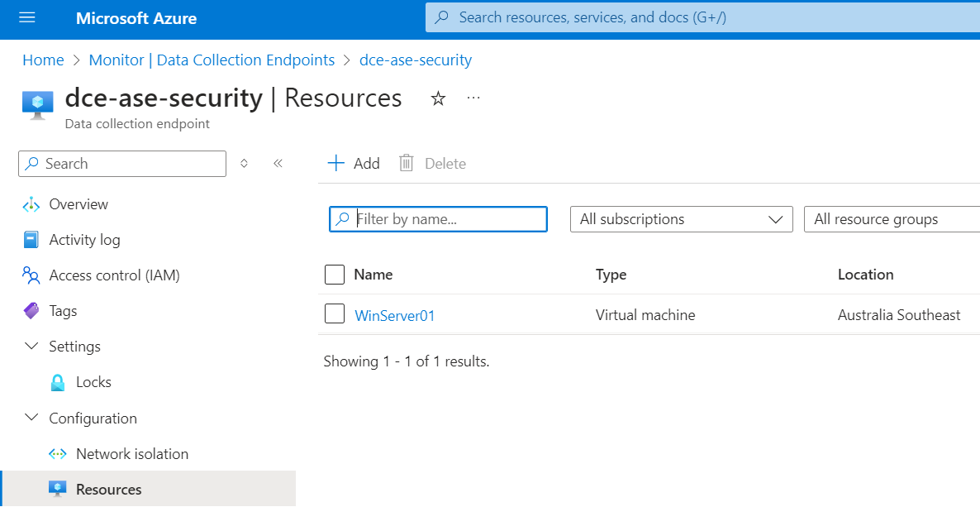
Task: Open the hamburger portal menu
Action: [27, 17]
